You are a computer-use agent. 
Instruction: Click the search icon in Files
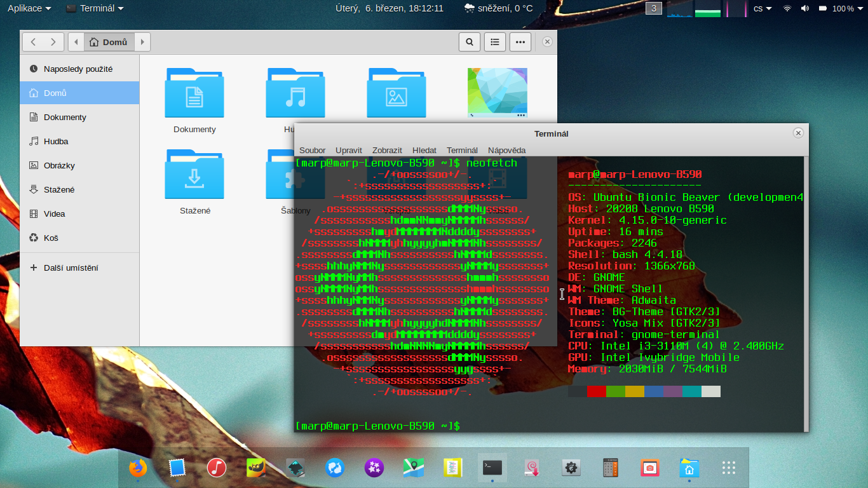[469, 42]
